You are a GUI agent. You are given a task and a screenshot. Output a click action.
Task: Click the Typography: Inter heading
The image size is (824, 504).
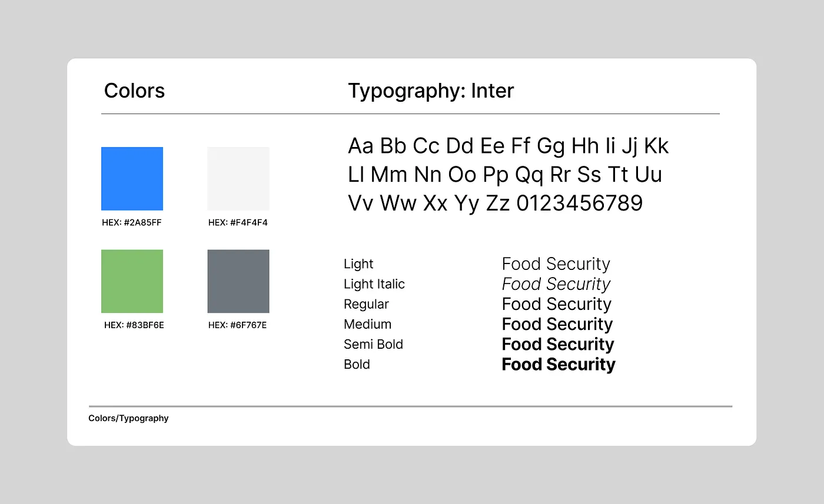[x=431, y=91]
